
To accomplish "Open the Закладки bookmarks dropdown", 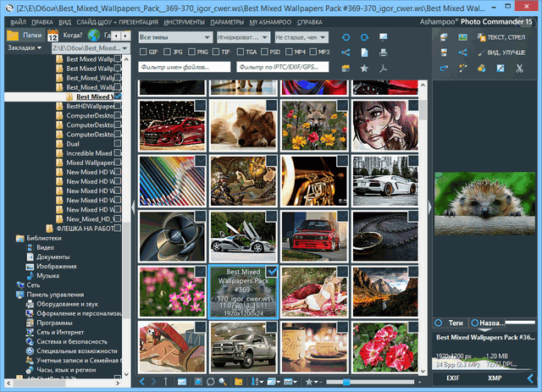I will pos(26,49).
